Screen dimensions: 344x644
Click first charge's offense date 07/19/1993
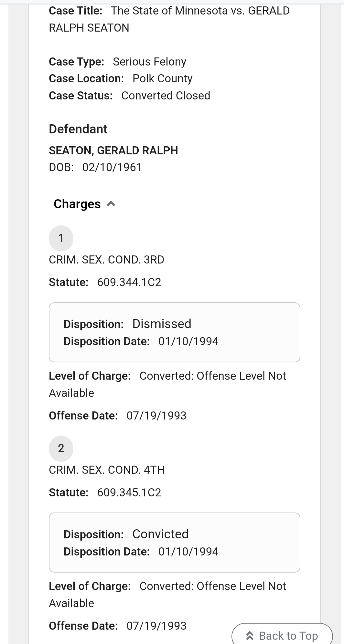(156, 416)
